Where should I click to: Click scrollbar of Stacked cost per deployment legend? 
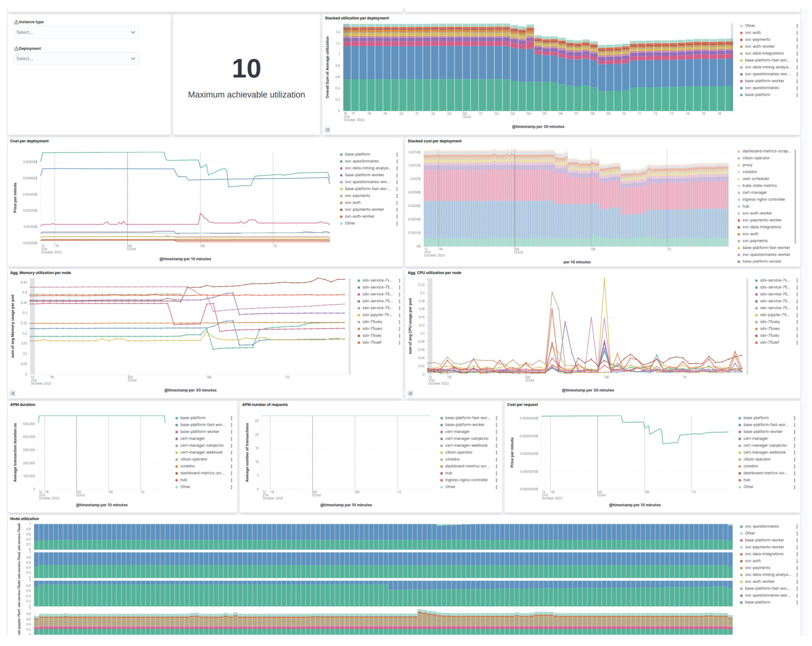pyautogui.click(x=795, y=196)
